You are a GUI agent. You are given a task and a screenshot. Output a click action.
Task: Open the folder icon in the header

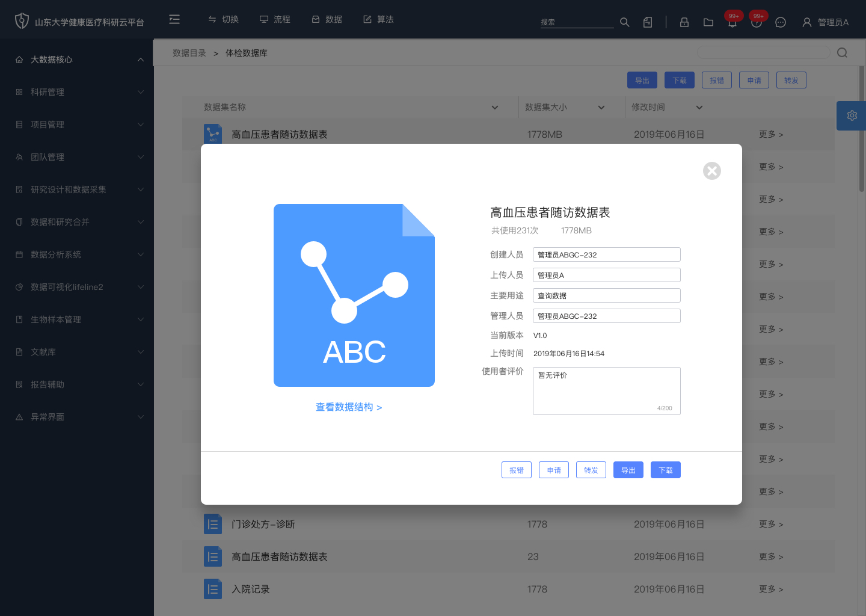pyautogui.click(x=708, y=22)
